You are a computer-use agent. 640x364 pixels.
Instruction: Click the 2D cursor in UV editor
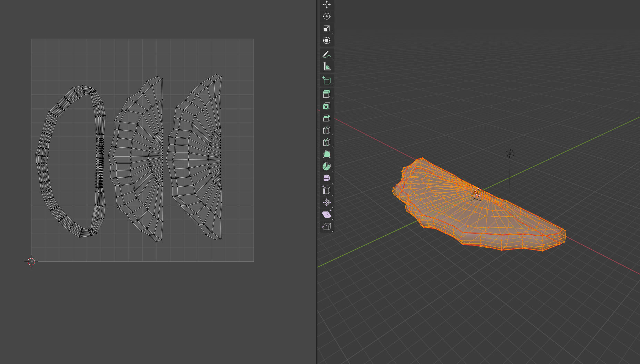pos(31,262)
